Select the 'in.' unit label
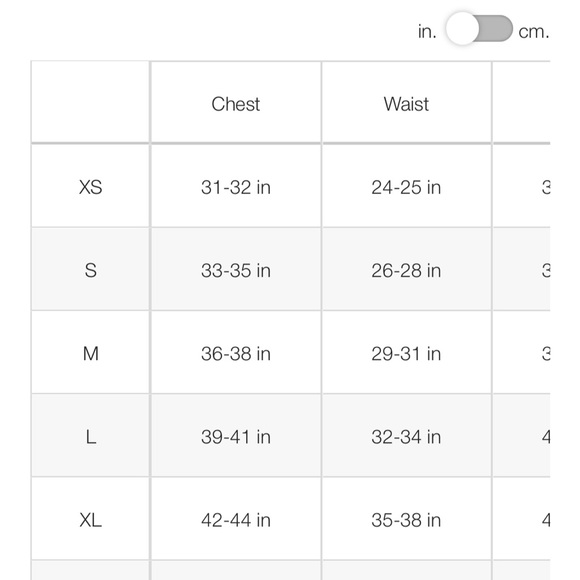This screenshot has width=580, height=580. 427,31
